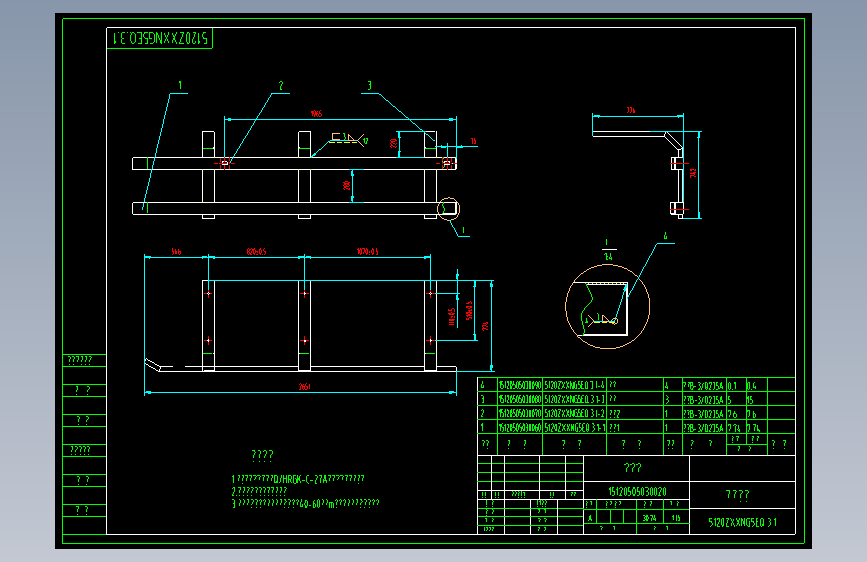Viewport: 867px width, 562px height.
Task: Click the ???? heading above the technical notes
Action: click(x=262, y=455)
